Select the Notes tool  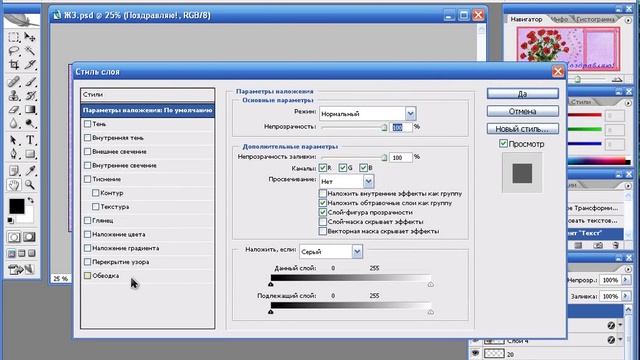click(14, 171)
